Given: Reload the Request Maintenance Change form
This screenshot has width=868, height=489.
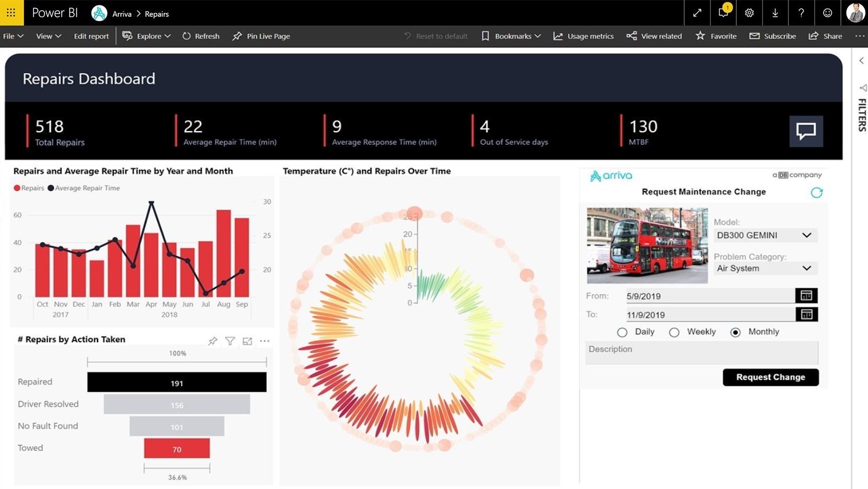Looking at the screenshot, I should [816, 192].
